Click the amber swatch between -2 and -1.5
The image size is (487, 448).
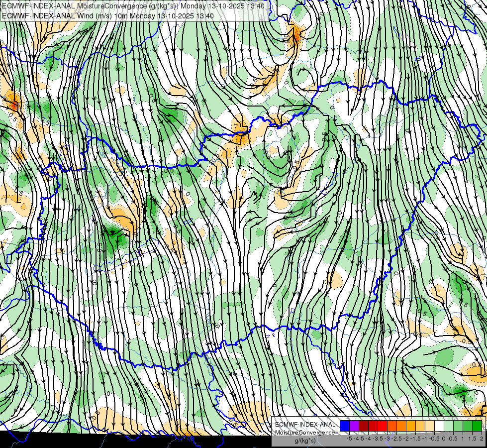pos(411,426)
